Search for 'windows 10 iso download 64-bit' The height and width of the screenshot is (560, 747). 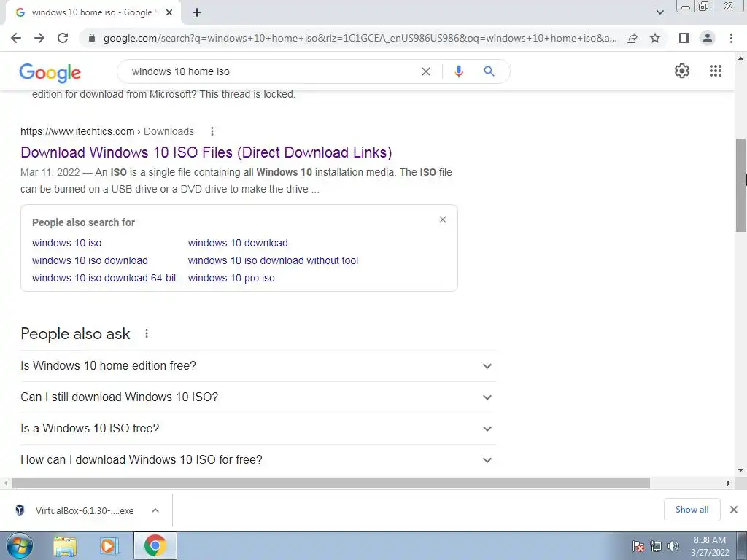[104, 278]
